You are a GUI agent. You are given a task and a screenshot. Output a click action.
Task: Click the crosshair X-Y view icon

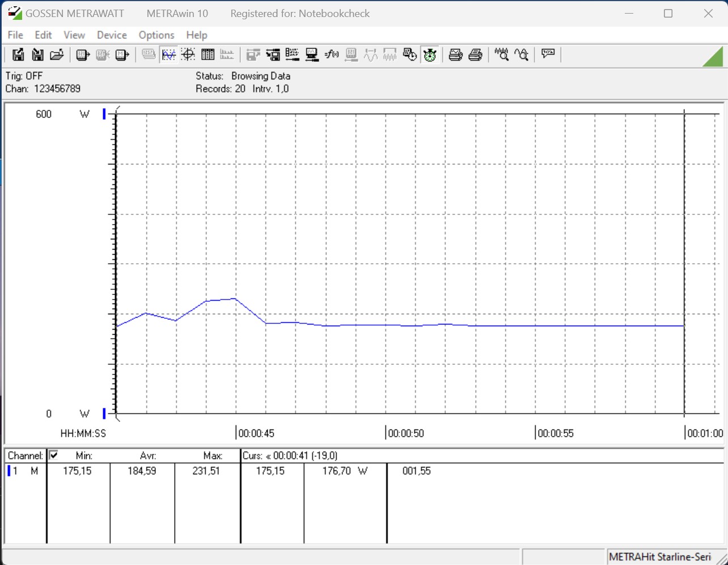click(x=188, y=55)
